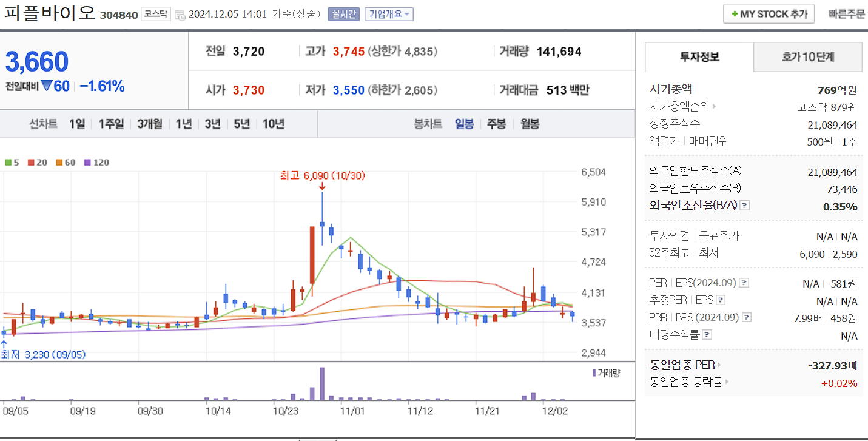The image size is (868, 441).
Task: Click the MY STOCK 추가 button
Action: (769, 13)
